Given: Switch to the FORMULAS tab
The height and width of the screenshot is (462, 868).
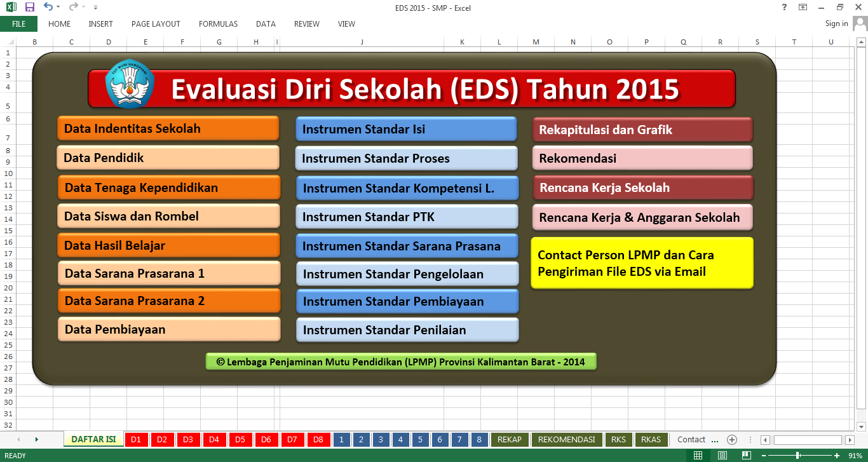Looking at the screenshot, I should click(218, 24).
